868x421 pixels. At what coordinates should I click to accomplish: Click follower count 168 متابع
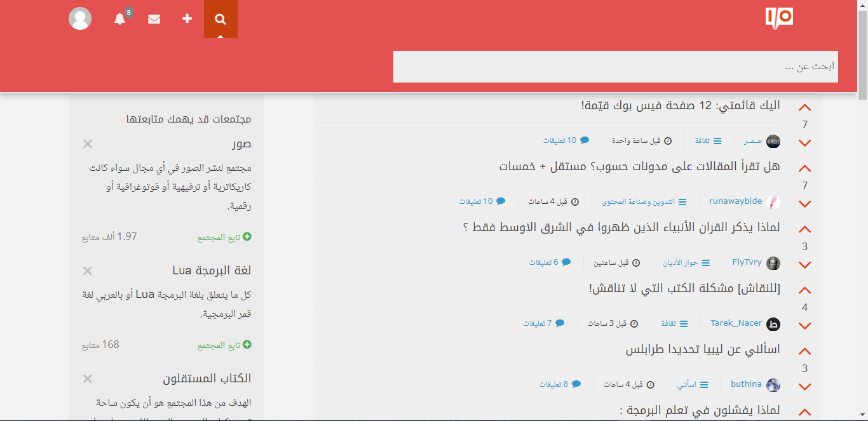(x=100, y=345)
